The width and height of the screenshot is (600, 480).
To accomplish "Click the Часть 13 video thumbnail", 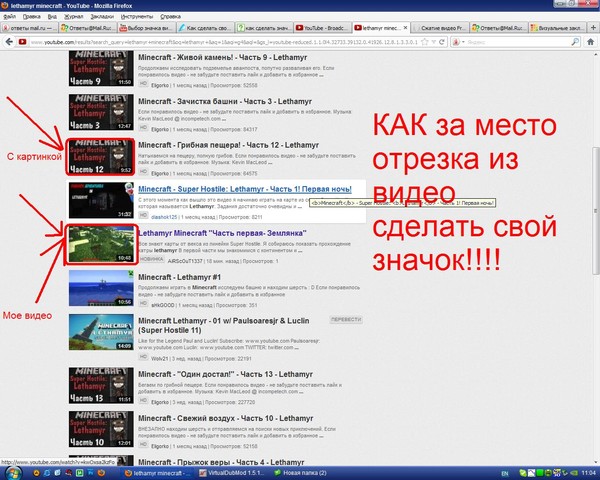I will (101, 385).
